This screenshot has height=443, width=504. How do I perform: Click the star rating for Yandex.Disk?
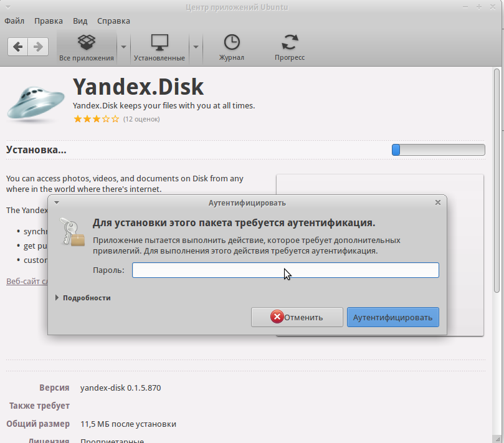click(x=95, y=118)
